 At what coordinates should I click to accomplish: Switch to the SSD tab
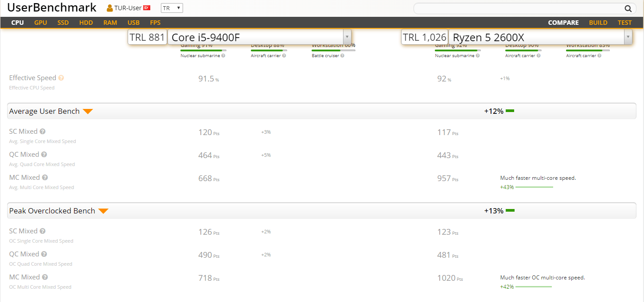(63, 23)
